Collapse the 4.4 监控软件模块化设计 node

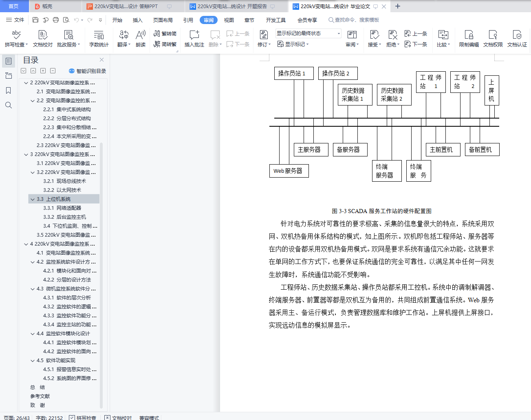coord(33,334)
